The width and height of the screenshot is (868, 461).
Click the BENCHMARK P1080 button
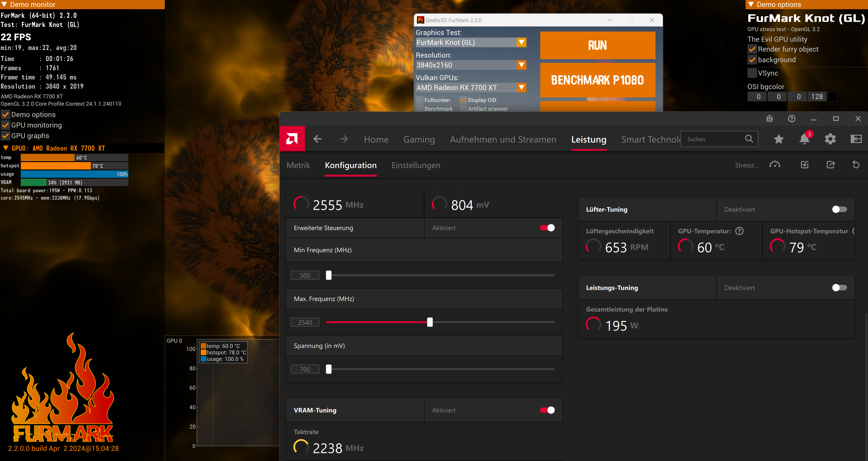(597, 80)
